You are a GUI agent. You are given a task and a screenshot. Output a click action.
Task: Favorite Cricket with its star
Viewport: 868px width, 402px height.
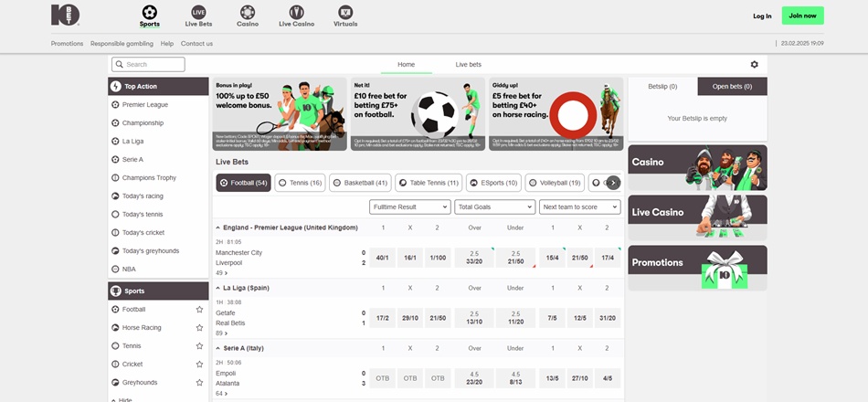tap(199, 365)
